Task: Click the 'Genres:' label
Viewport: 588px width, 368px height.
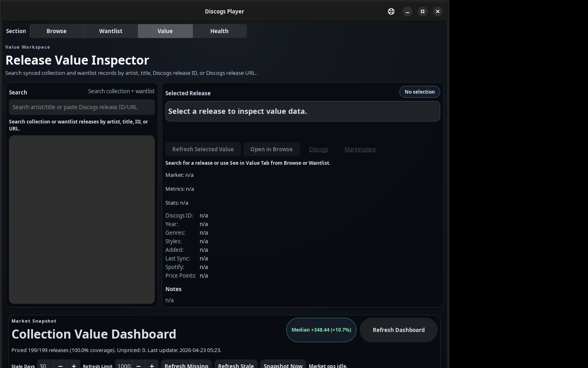Action: (175, 233)
